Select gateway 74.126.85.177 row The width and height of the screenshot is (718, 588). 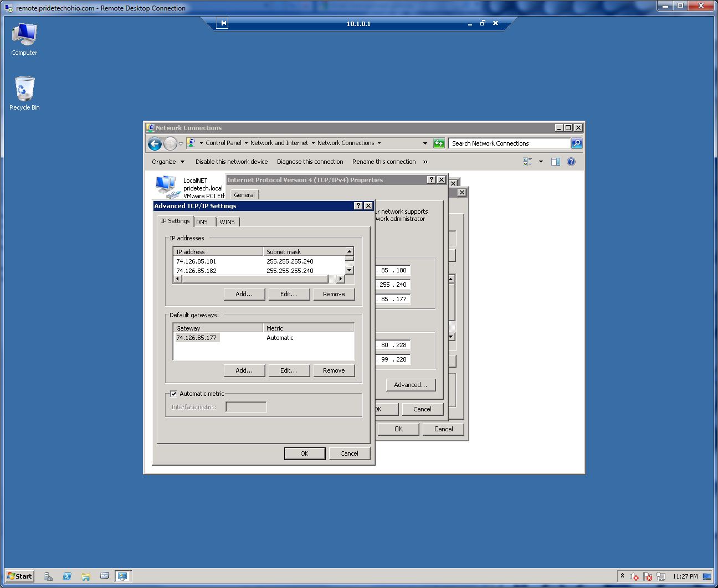264,338
